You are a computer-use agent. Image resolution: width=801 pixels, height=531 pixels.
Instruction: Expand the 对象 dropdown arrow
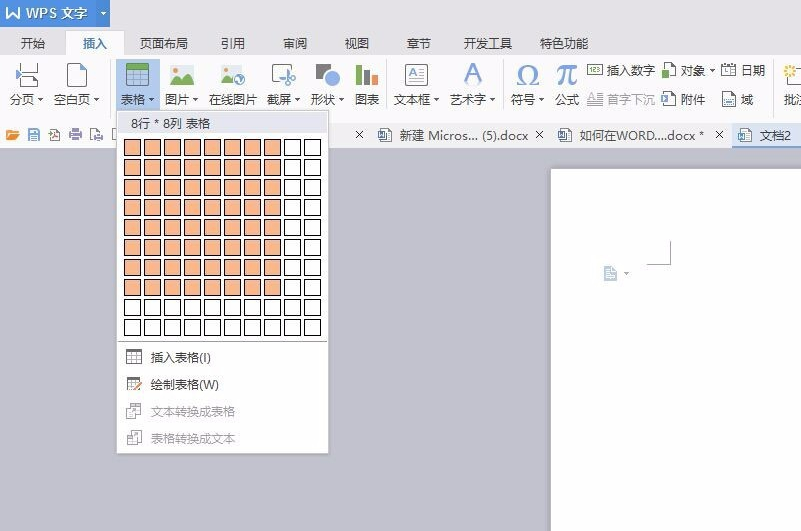pyautogui.click(x=712, y=71)
